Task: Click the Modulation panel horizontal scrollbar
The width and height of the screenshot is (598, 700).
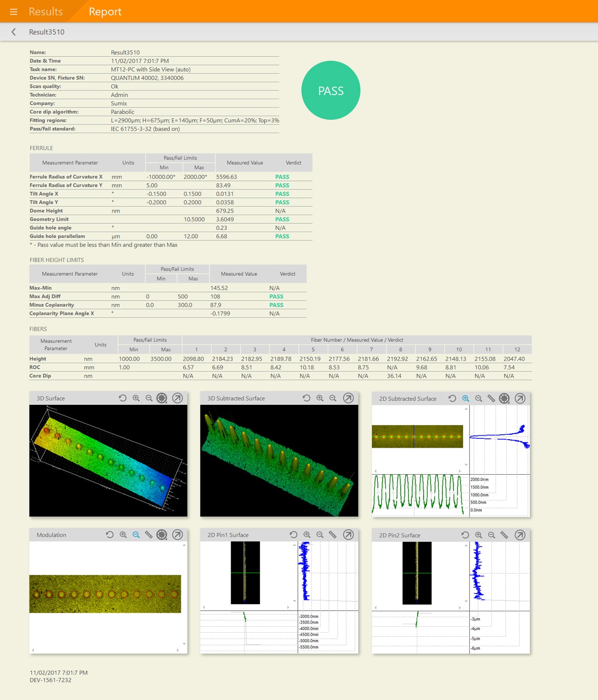Action: click(x=105, y=650)
